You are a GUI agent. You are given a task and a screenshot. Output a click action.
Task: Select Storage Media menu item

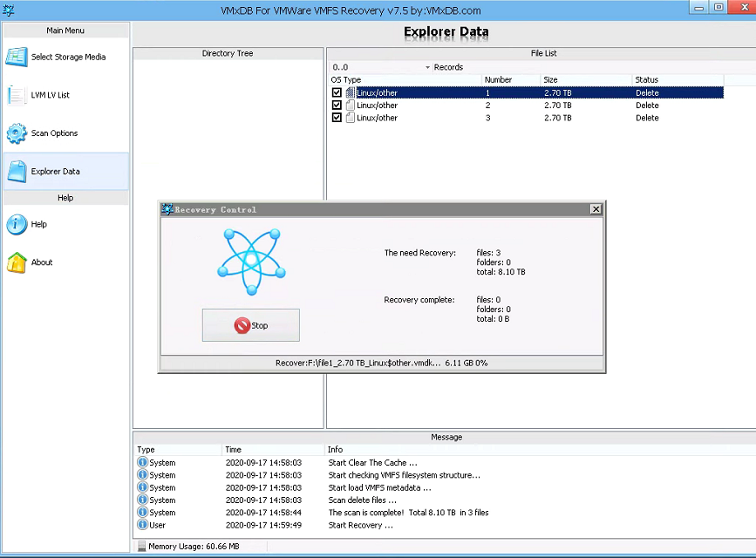pyautogui.click(x=66, y=57)
